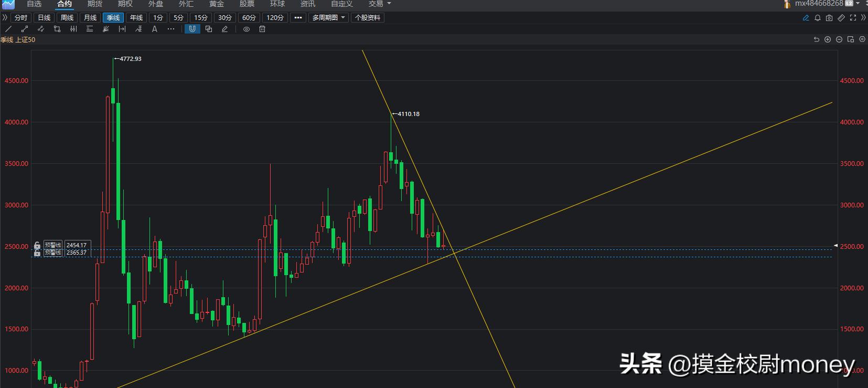Select the straight line drawing tool
This screenshot has width=868, height=388.
(x=8, y=29)
